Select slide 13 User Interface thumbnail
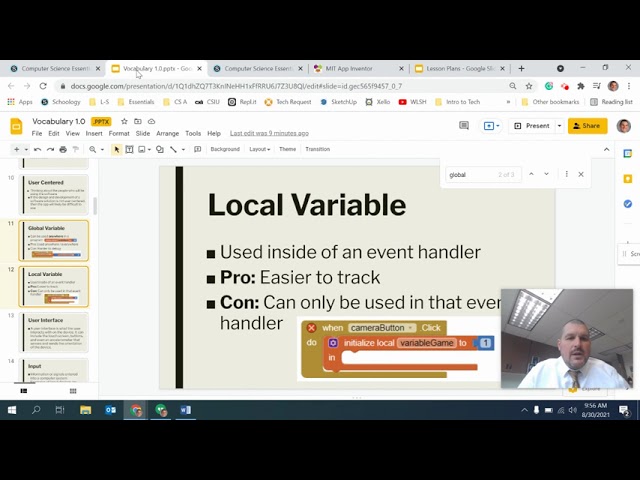This screenshot has height=480, width=640. point(53,332)
